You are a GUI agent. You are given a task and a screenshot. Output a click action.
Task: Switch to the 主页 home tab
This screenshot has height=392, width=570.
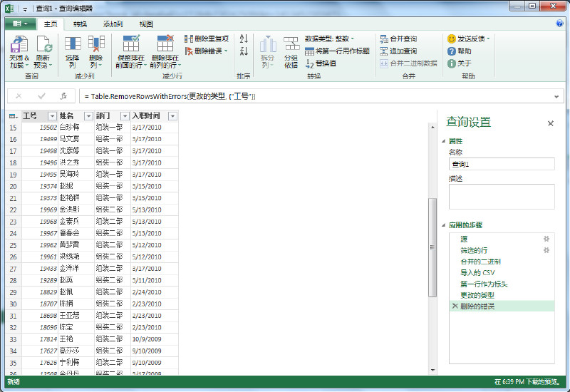click(51, 24)
